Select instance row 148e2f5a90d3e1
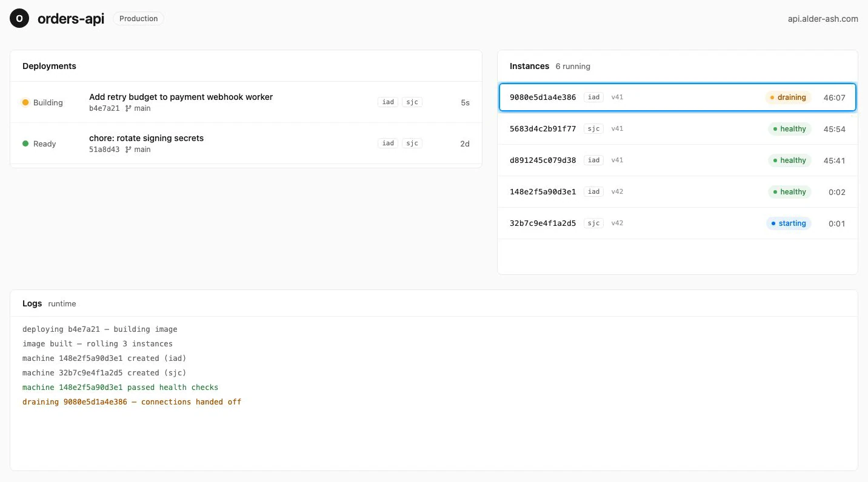This screenshot has height=482, width=868. (x=678, y=192)
